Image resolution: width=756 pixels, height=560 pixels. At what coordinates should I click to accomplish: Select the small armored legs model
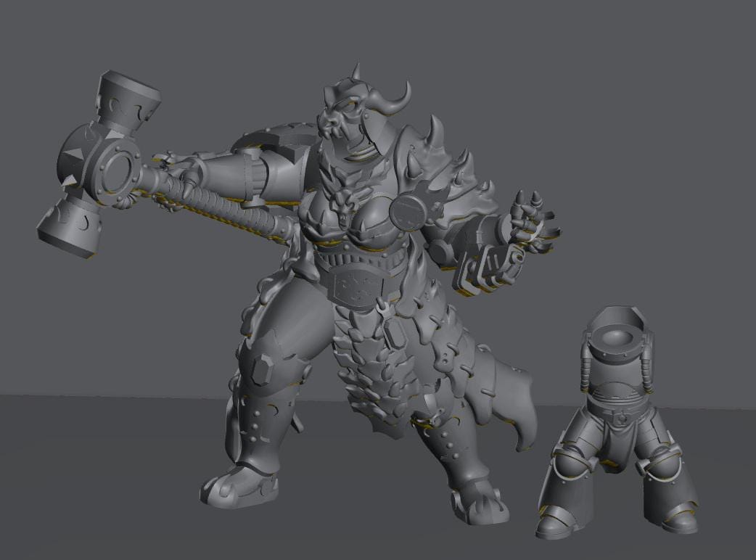pos(619,421)
